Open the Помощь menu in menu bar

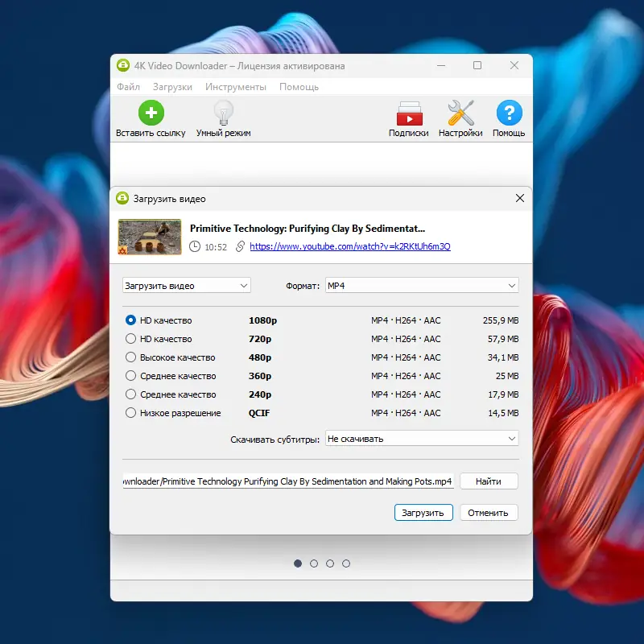point(299,87)
